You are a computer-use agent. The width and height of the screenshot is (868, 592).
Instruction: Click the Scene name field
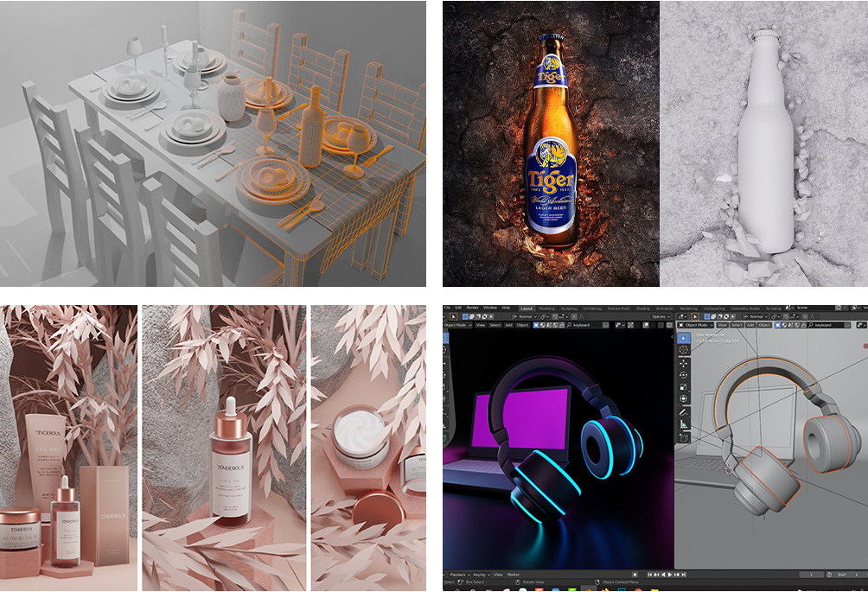coord(815,308)
